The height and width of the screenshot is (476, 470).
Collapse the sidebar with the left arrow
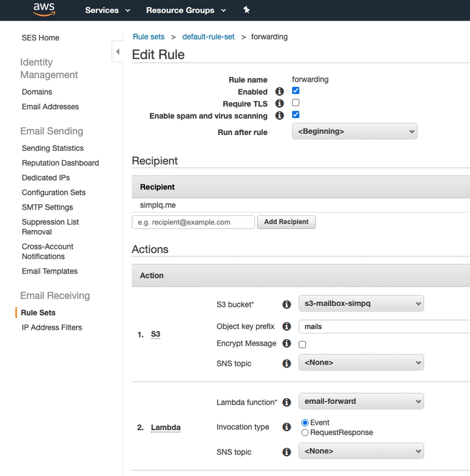[117, 52]
